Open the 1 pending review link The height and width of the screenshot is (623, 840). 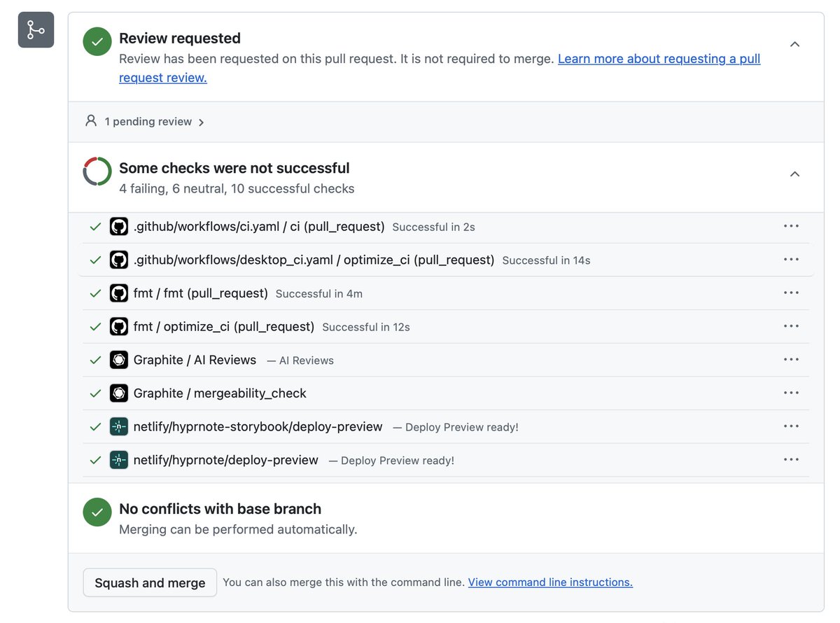(x=148, y=122)
